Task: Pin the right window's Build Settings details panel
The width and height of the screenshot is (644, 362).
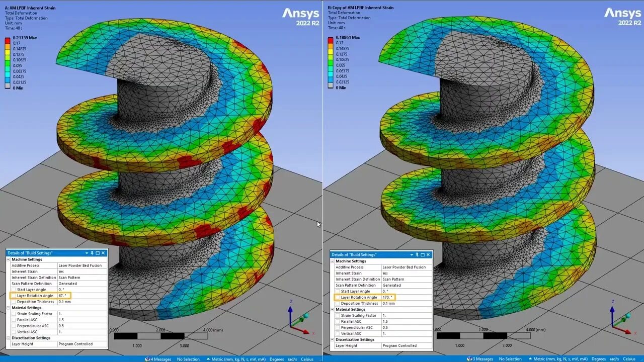Action: (416, 255)
